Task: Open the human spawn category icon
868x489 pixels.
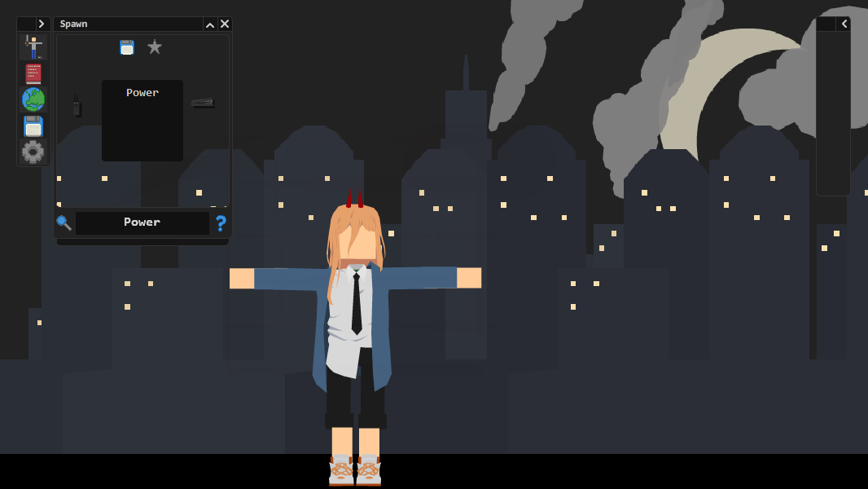Action: pos(33,46)
